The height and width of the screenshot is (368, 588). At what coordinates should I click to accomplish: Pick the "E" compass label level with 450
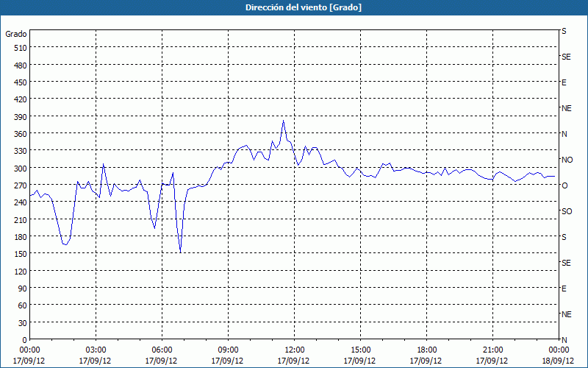564,82
